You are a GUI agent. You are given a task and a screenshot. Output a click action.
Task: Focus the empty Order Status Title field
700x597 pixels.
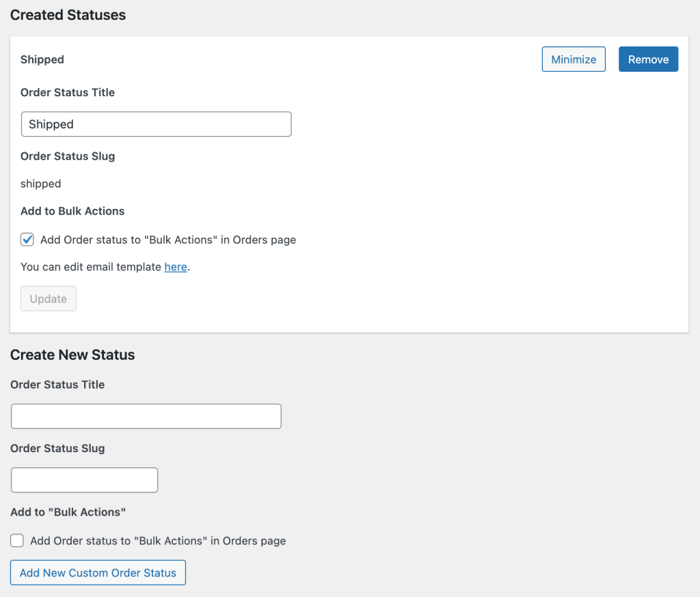[x=146, y=417]
